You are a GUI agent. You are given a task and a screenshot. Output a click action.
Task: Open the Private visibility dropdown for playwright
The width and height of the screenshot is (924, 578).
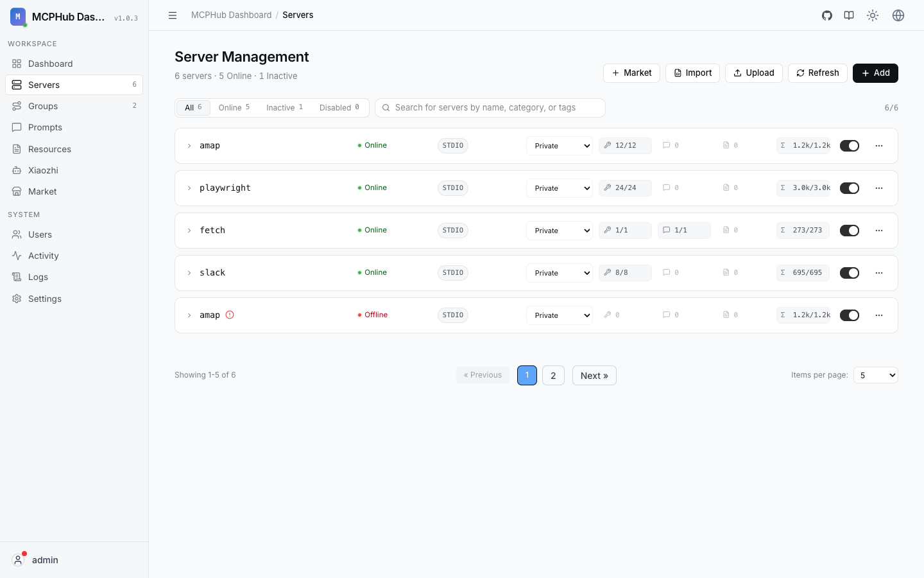(x=560, y=188)
